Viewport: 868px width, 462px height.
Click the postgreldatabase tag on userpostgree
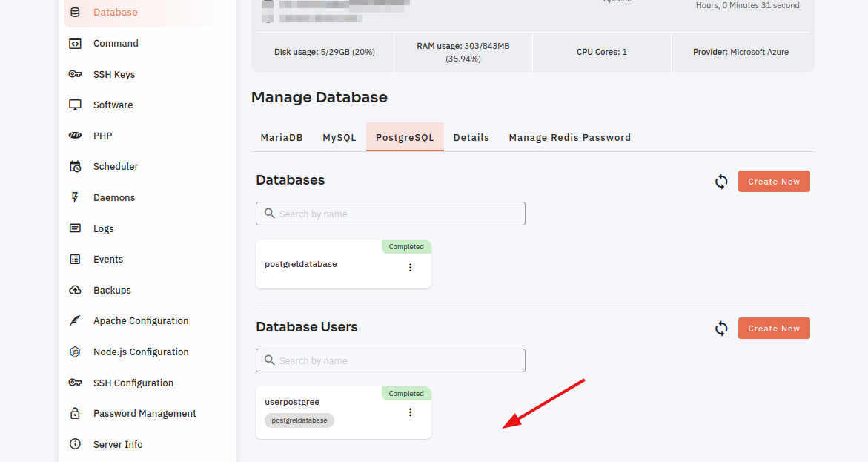tap(299, 420)
